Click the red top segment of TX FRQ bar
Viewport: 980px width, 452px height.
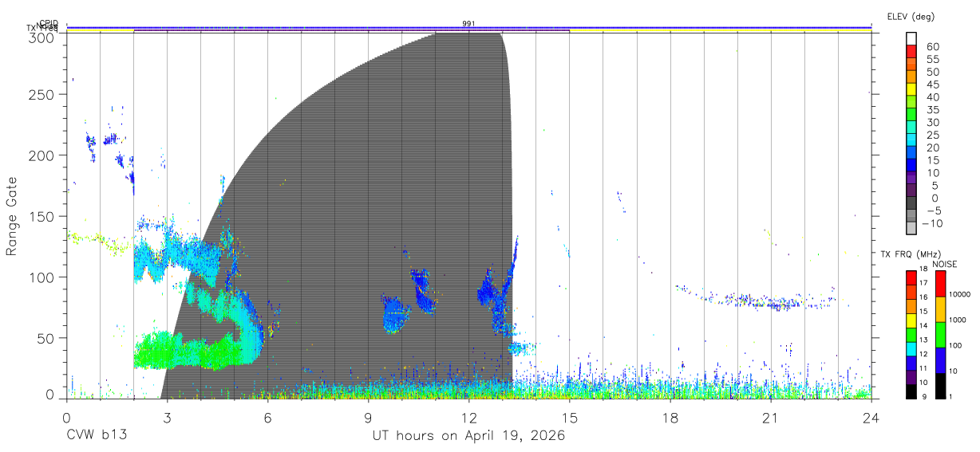911,277
